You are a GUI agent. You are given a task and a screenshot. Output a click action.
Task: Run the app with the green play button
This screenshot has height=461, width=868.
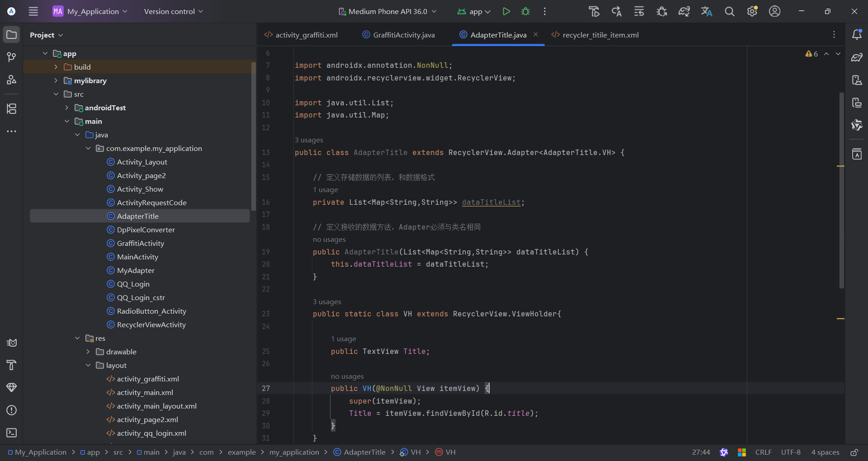click(506, 11)
